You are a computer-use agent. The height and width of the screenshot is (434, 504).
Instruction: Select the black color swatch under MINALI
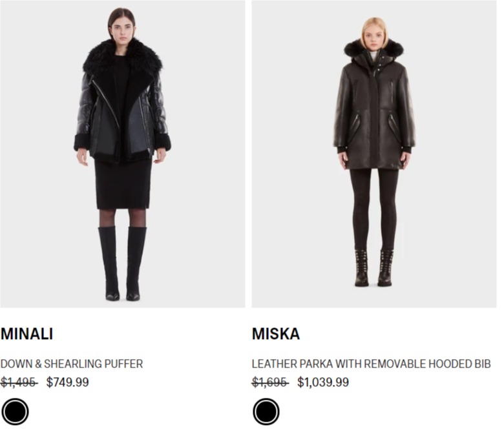tap(15, 411)
